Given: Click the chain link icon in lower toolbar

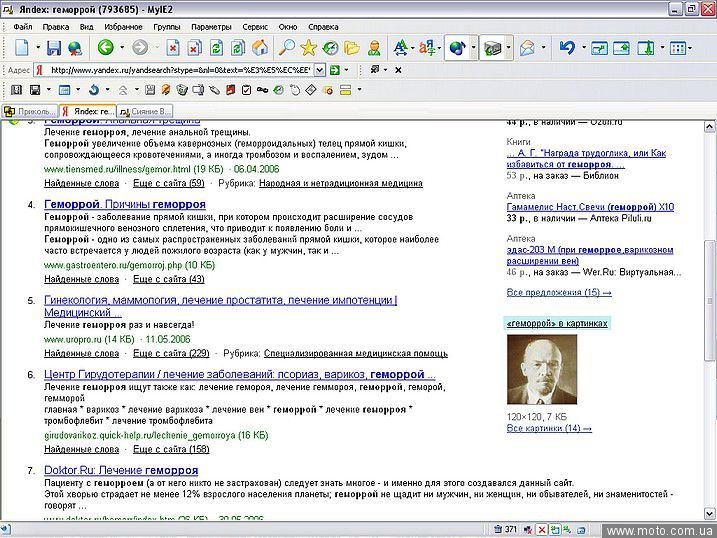Looking at the screenshot, I should pos(262,90).
